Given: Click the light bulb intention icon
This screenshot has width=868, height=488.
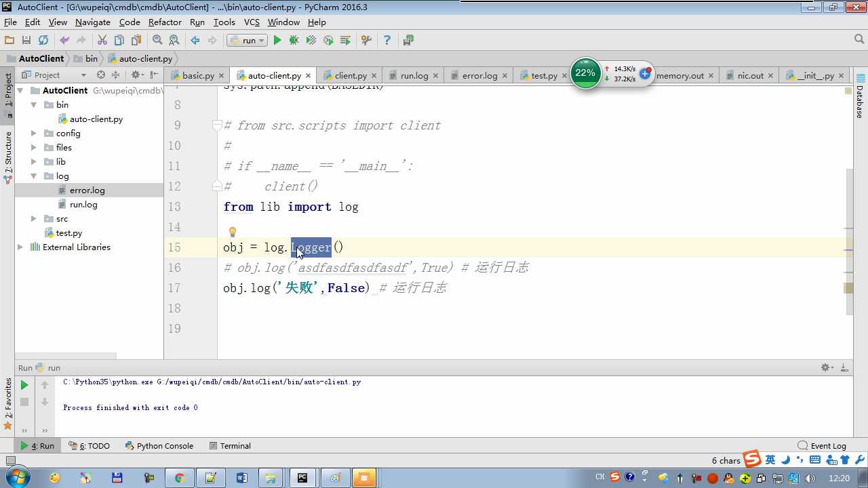Looking at the screenshot, I should (232, 232).
